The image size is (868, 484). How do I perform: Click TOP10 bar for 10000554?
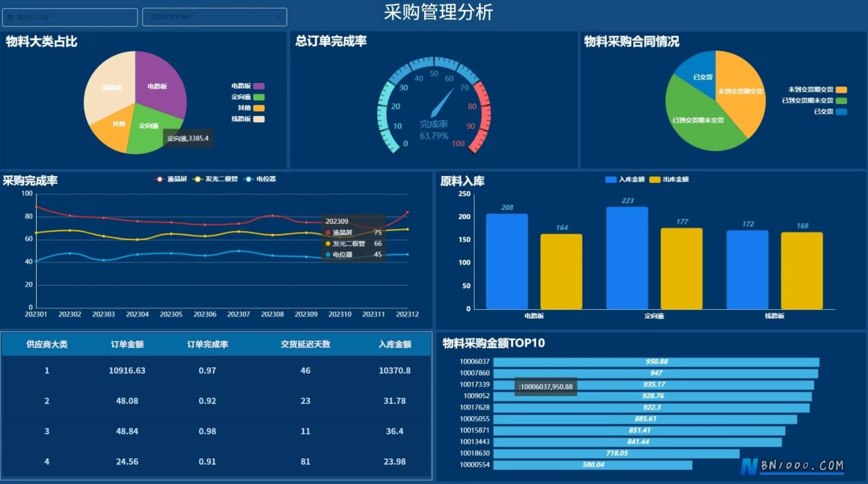tap(593, 465)
